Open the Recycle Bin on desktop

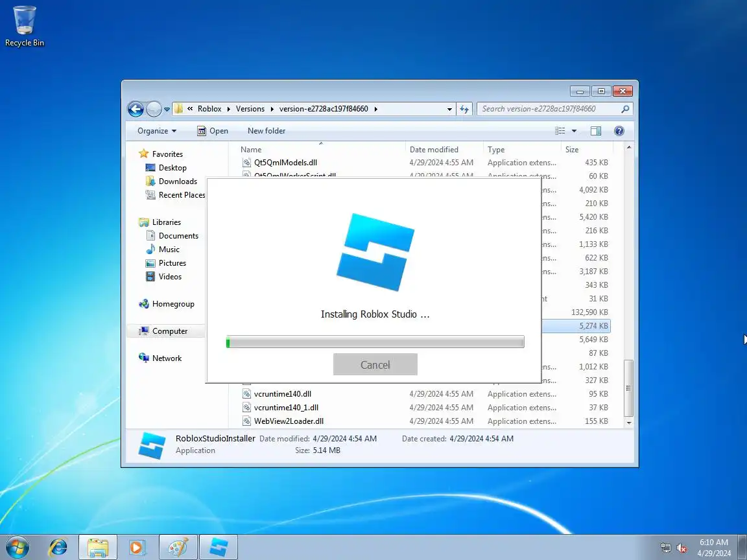pos(24,26)
